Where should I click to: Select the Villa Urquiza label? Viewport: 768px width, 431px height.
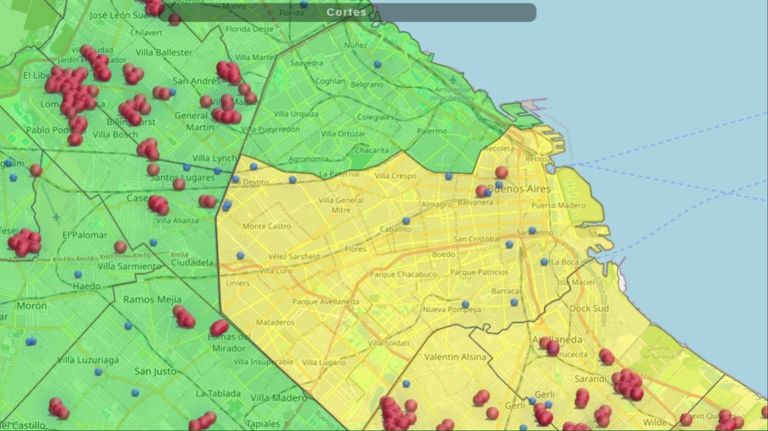(296, 114)
